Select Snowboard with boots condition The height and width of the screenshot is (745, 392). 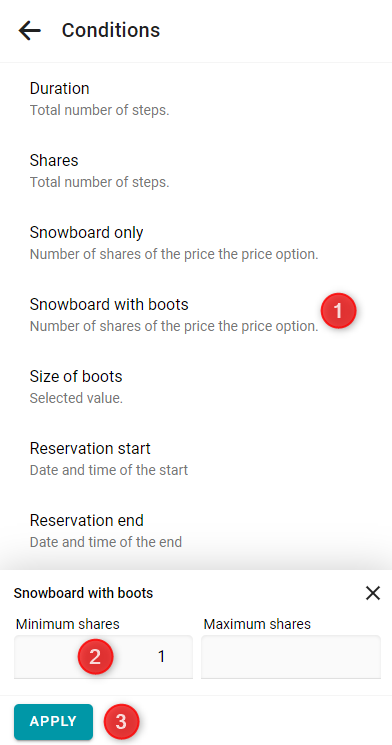click(196, 315)
